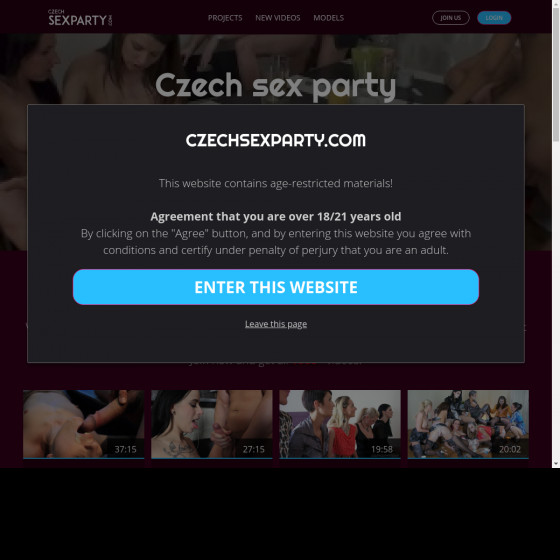Select the thumbnail showing 27:15 duration
The image size is (560, 560).
[x=212, y=424]
